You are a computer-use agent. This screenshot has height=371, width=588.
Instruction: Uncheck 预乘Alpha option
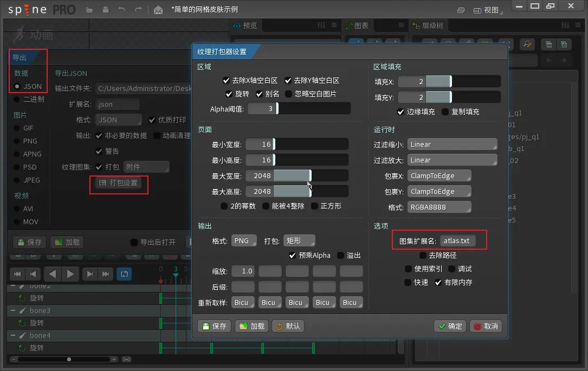(x=293, y=255)
